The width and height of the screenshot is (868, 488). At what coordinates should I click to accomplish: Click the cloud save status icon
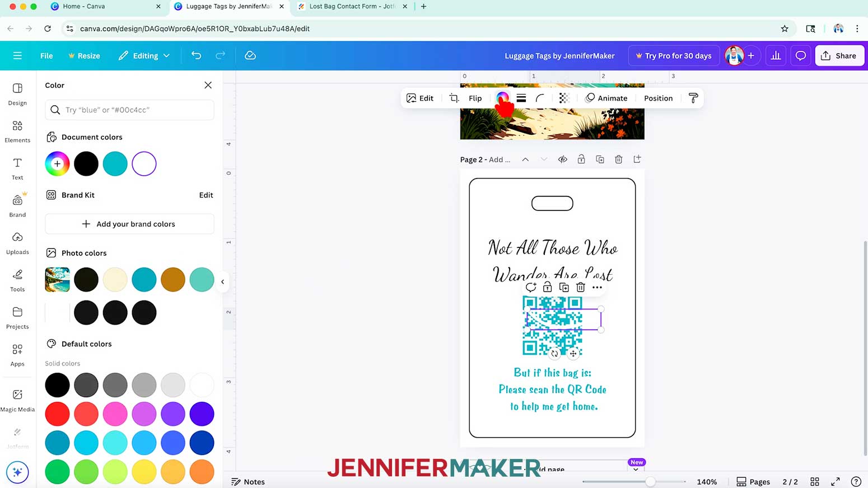250,55
